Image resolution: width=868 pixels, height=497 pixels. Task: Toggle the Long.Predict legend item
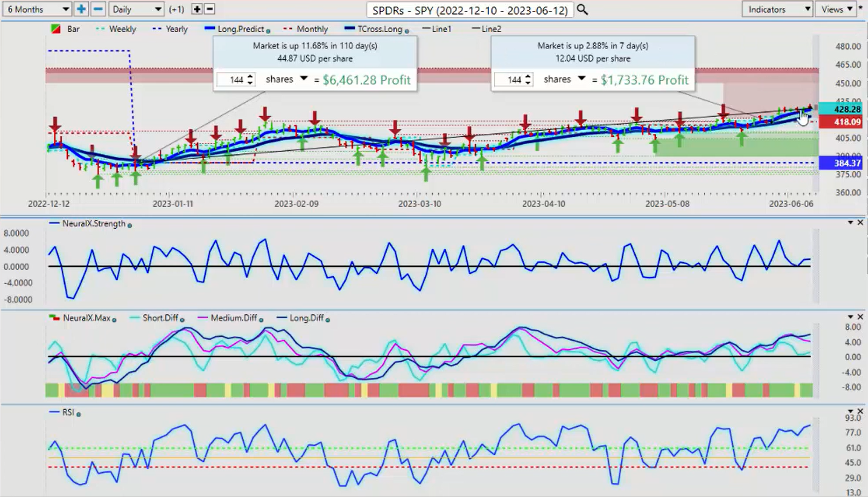pyautogui.click(x=233, y=29)
